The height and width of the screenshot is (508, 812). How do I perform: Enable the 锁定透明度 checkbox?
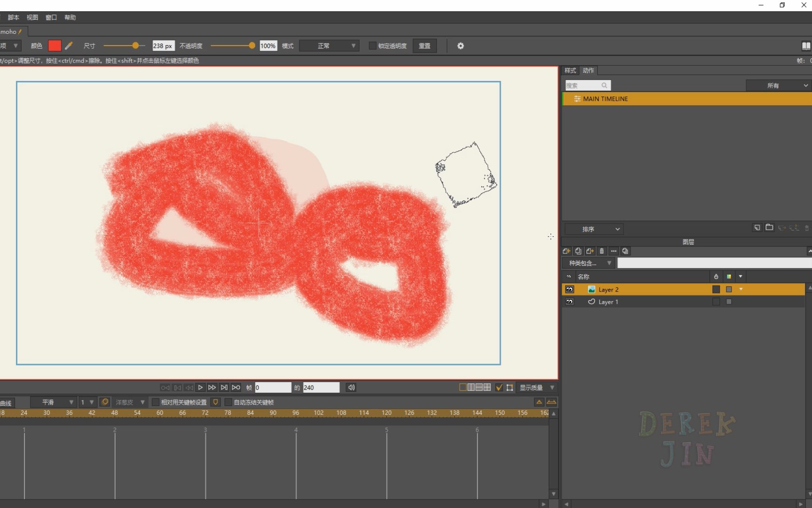[x=373, y=46]
